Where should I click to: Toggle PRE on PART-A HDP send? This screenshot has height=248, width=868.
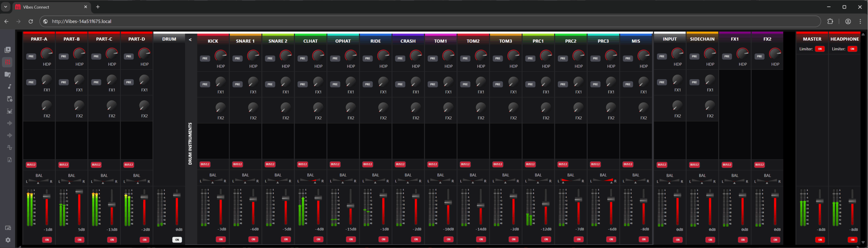pyautogui.click(x=31, y=56)
